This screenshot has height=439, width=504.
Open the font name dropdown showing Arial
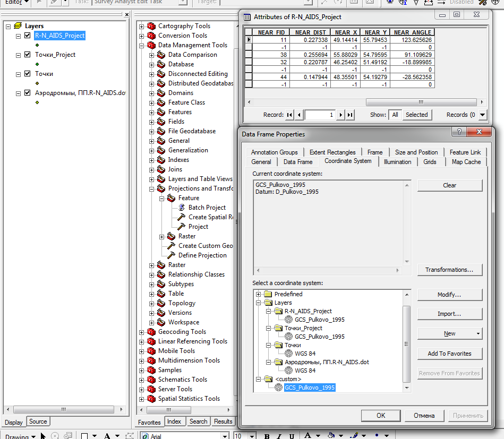[x=225, y=436]
